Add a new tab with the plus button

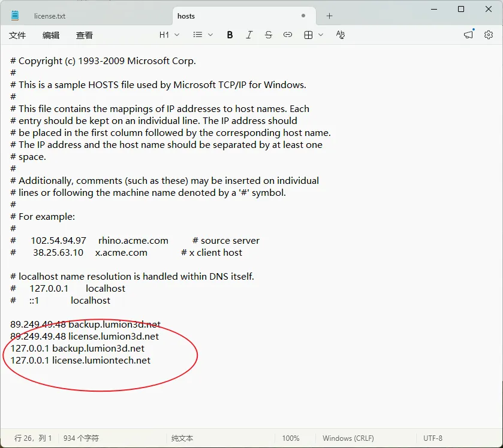(x=330, y=16)
